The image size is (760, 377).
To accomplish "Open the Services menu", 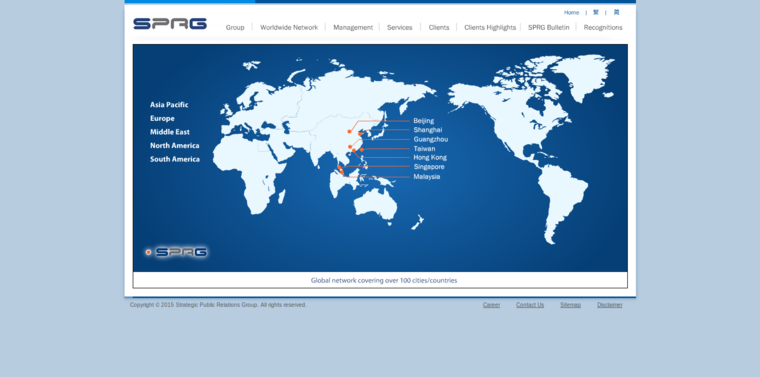I will point(399,28).
